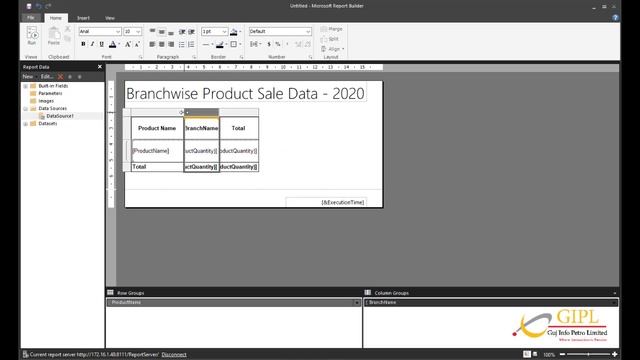Apply the currency dollar format
640x360 pixels.
[x=269, y=44]
